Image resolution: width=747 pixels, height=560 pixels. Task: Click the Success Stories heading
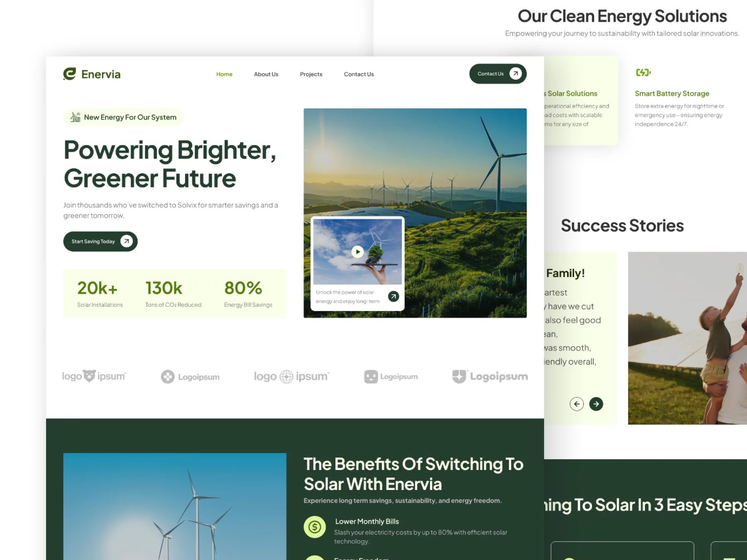coord(622,226)
